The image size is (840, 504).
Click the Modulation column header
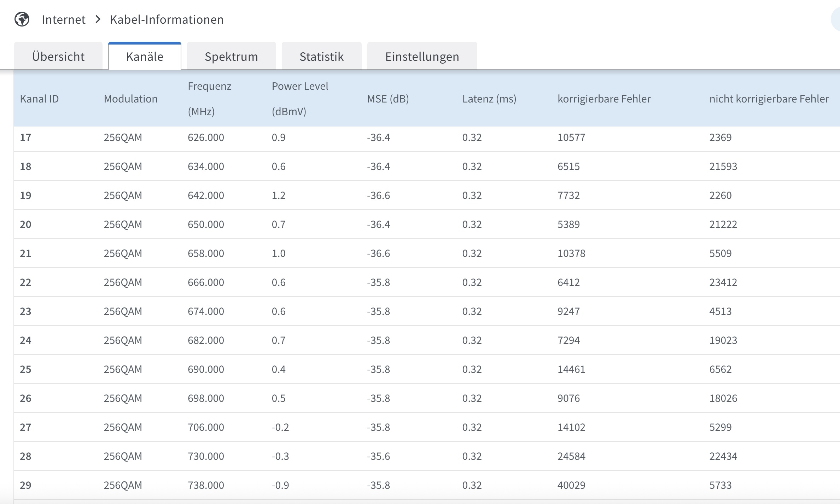[130, 99]
